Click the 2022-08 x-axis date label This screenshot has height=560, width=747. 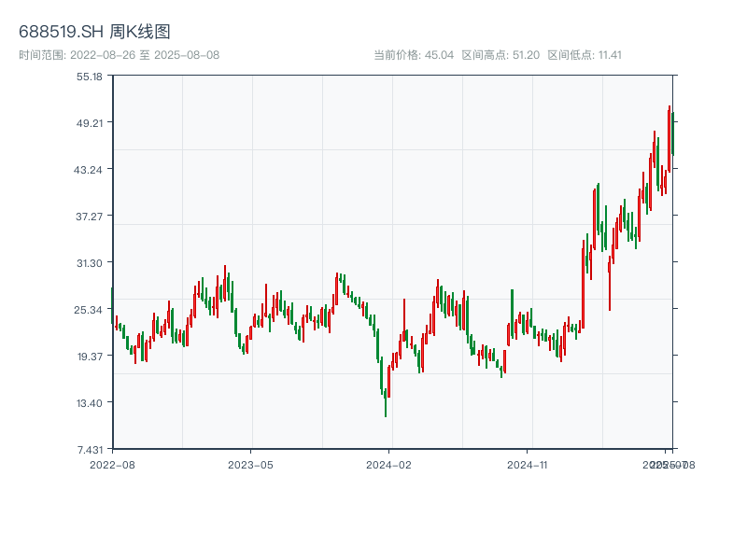tap(112, 464)
